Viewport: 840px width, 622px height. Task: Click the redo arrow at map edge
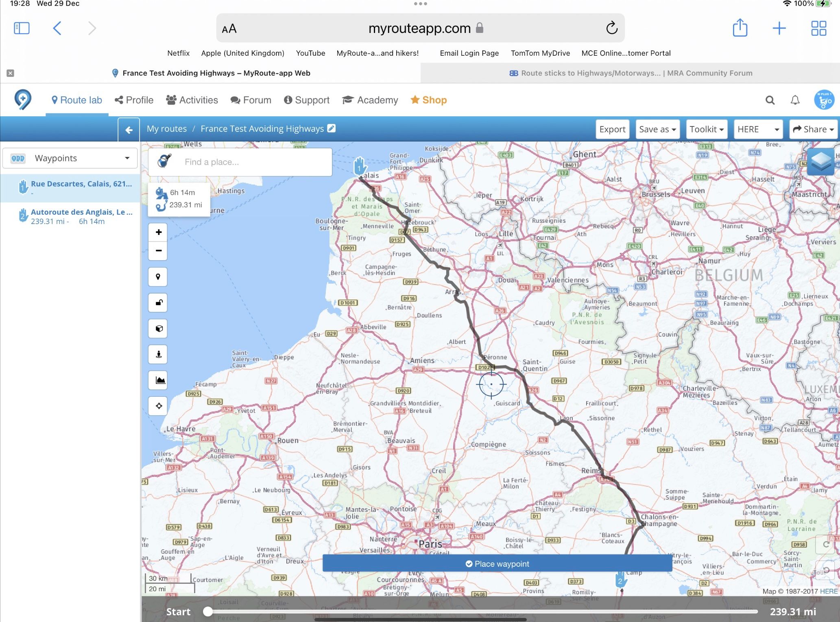pos(826,545)
